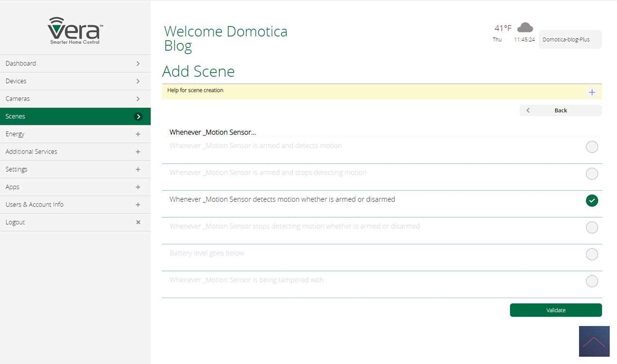
Task: Click the cloud weather icon
Action: coord(524,28)
